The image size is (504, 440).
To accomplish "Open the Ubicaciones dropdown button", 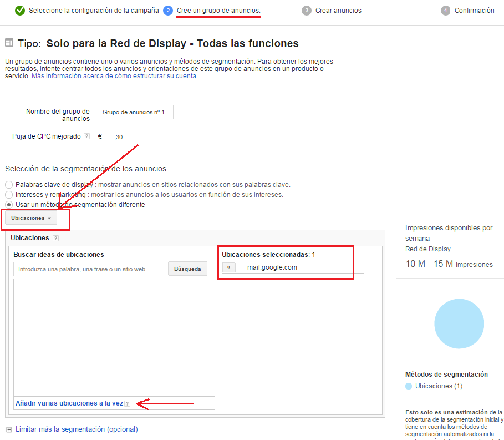I will pos(31,218).
